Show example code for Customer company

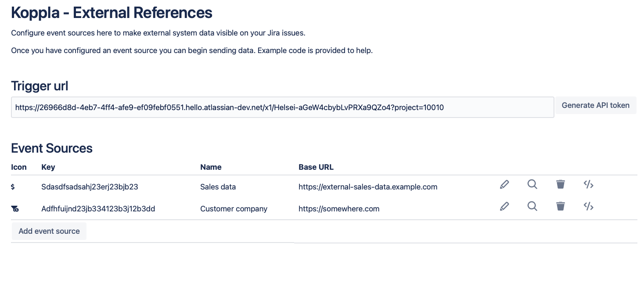point(589,206)
